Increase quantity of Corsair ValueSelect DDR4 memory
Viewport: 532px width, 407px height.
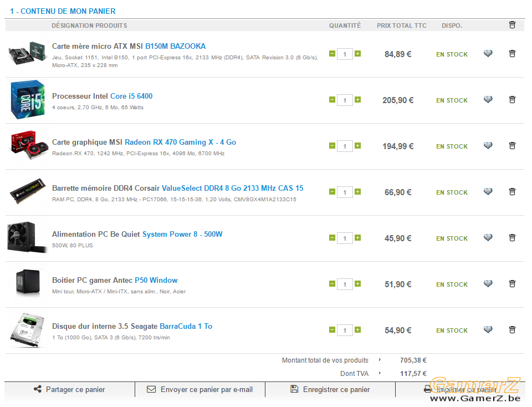[357, 192]
